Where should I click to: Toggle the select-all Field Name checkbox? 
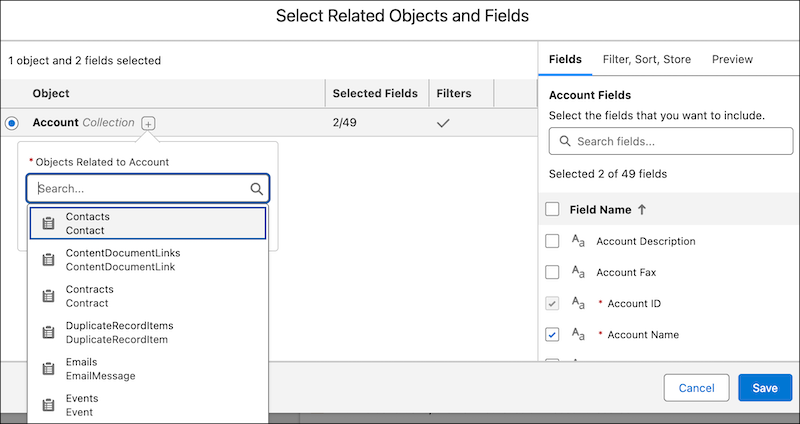552,209
